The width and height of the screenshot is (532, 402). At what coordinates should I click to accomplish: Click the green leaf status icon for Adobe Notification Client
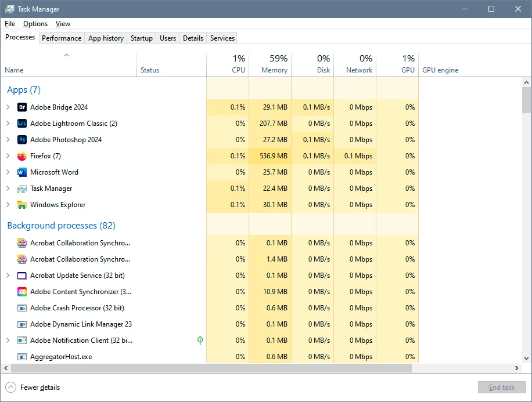200,341
